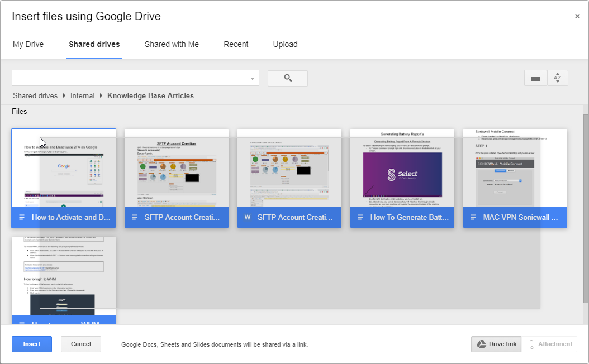Click 'How To Generate Batt...' file name
The width and height of the screenshot is (589, 364).
point(410,217)
